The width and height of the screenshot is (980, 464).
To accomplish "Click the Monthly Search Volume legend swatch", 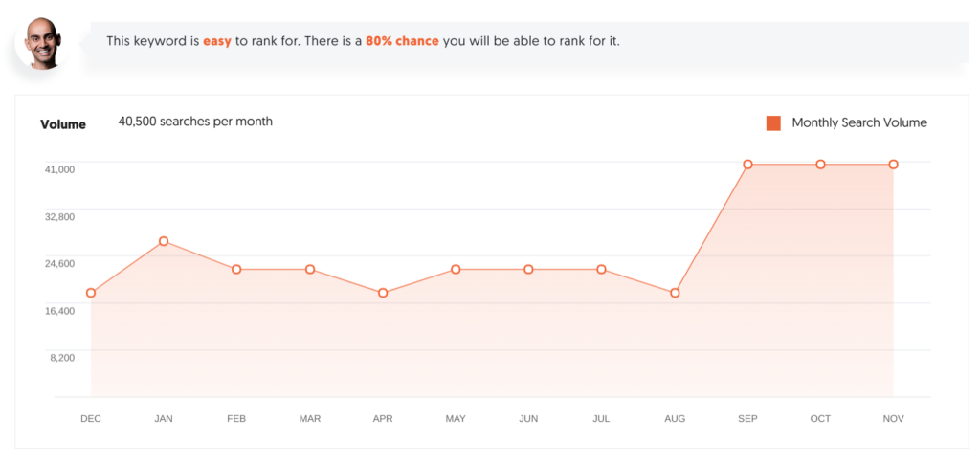I will 773,123.
